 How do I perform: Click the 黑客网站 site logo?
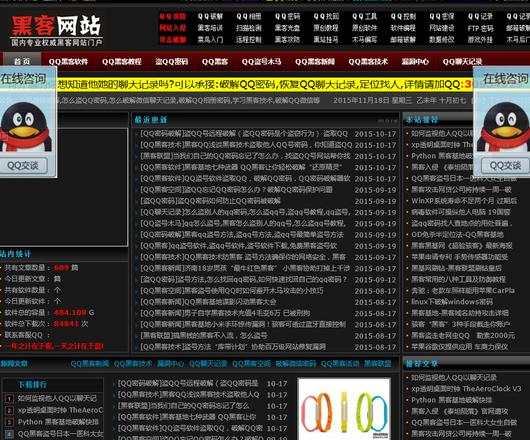coord(57,30)
